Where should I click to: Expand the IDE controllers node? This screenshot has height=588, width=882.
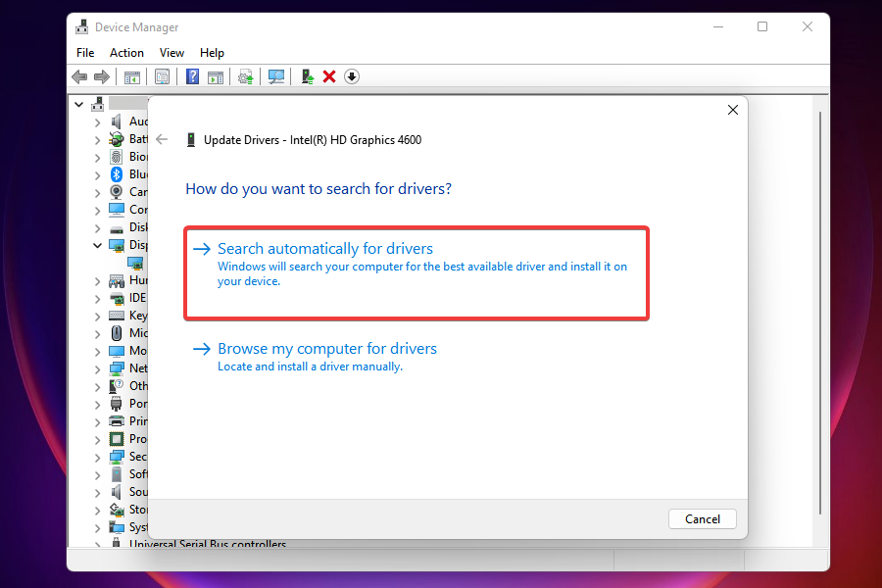click(97, 298)
